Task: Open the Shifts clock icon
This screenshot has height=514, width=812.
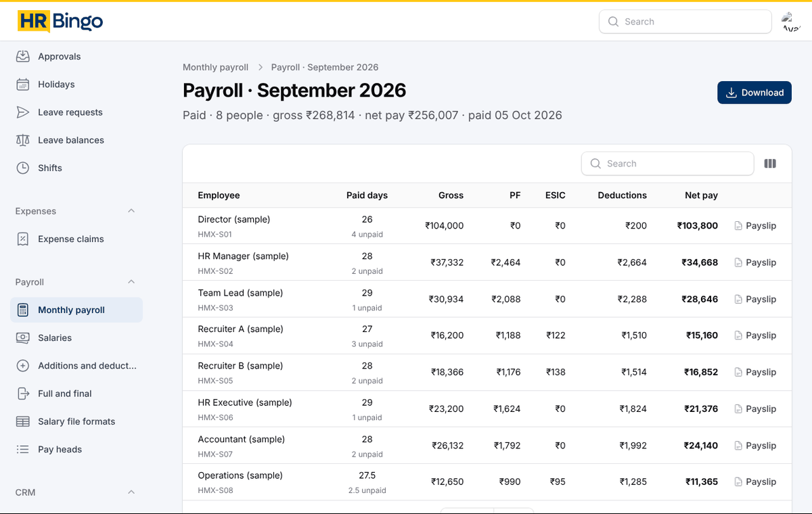Action: (x=23, y=168)
